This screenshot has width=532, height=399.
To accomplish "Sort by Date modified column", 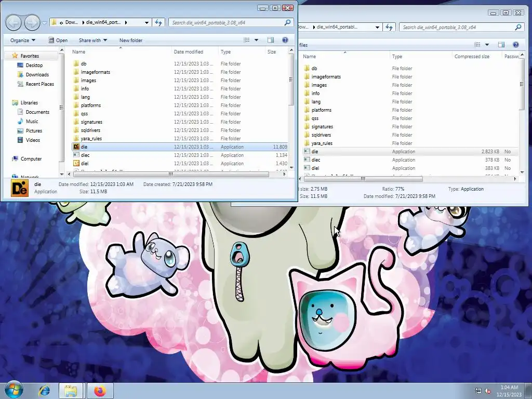I will 195,51.
